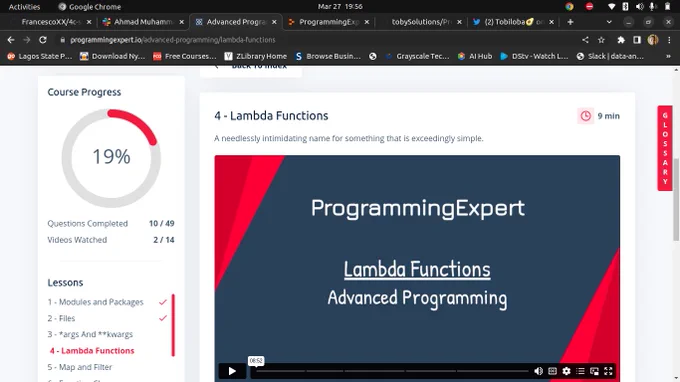Open lesson 5 - Map and Filter
Image resolution: width=680 pixels, height=382 pixels.
tap(80, 367)
